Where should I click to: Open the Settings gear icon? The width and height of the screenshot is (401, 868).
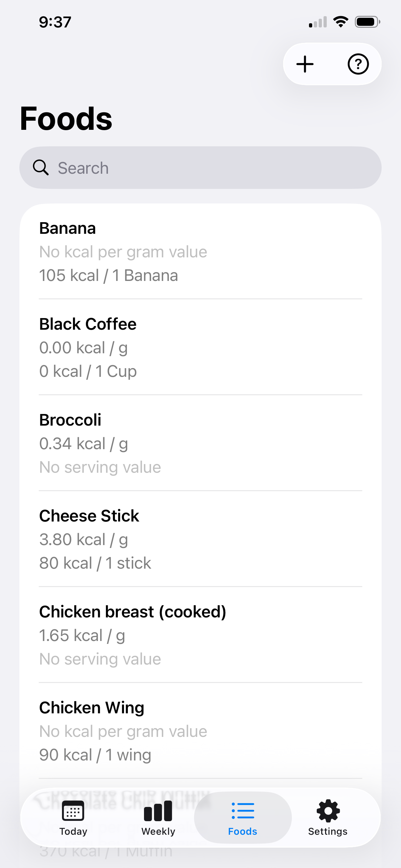328,811
